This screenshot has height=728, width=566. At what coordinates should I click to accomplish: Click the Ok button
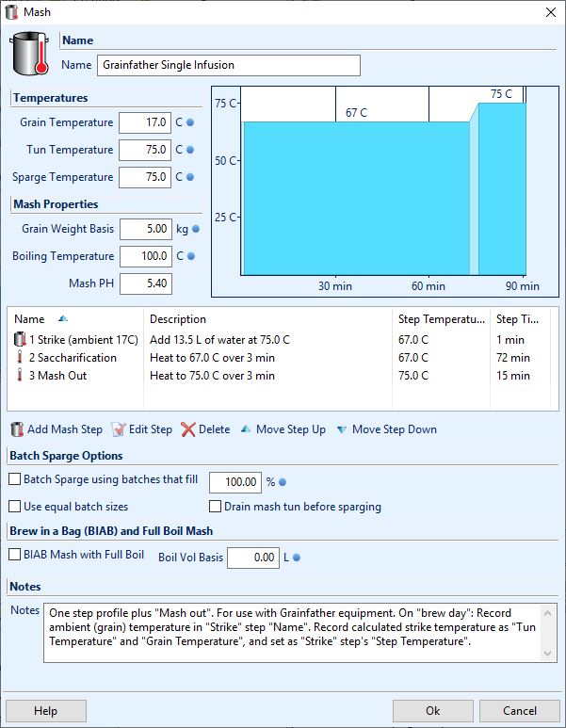433,711
